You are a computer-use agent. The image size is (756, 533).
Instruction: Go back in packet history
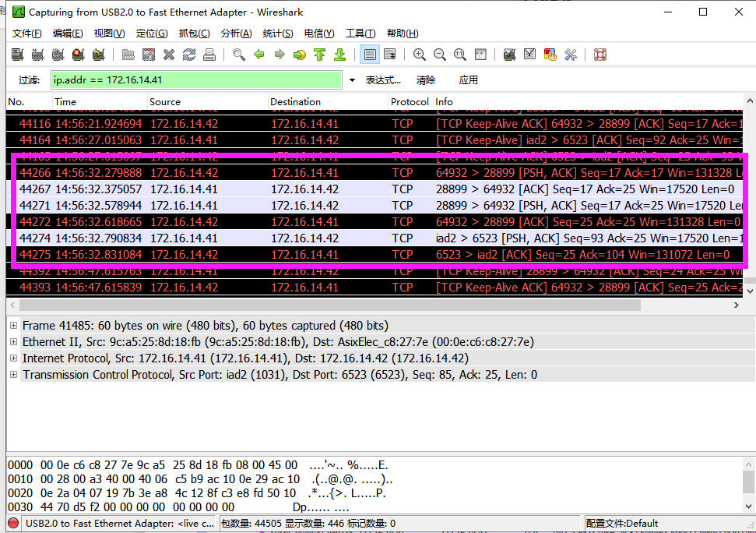tap(259, 55)
